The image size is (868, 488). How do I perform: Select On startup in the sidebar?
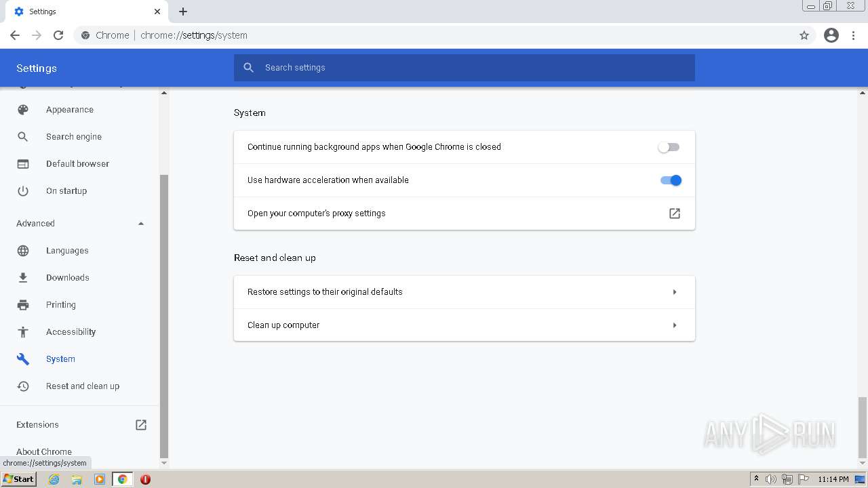66,191
